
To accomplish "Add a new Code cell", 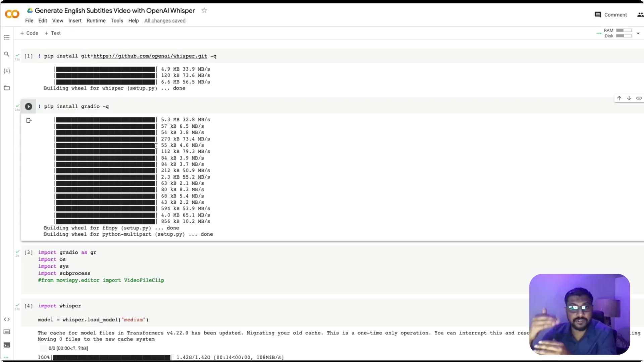I will click(29, 33).
